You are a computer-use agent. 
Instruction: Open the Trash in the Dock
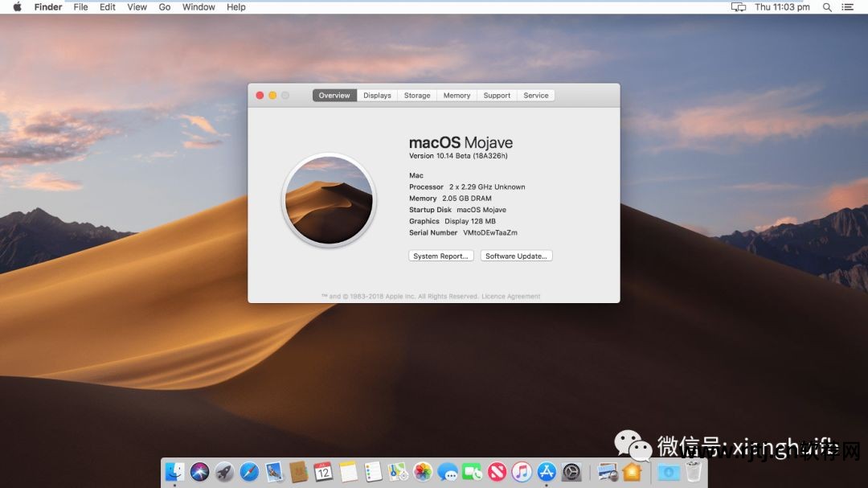[x=693, y=472]
